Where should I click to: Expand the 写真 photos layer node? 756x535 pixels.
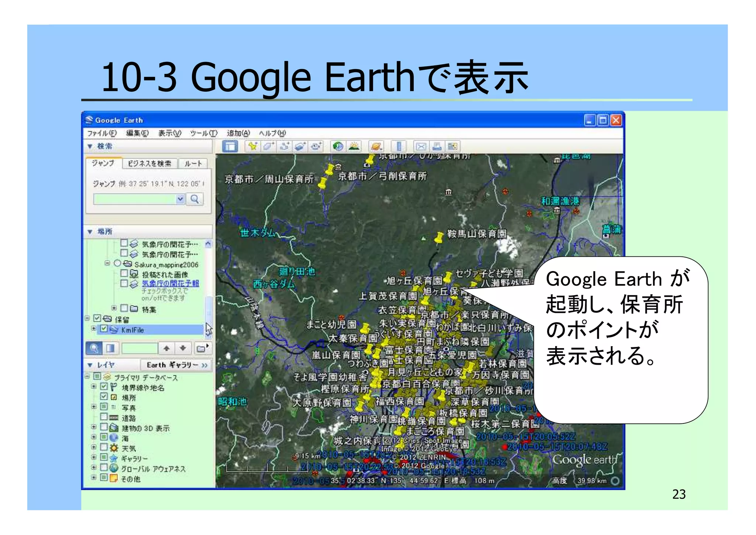(x=94, y=407)
